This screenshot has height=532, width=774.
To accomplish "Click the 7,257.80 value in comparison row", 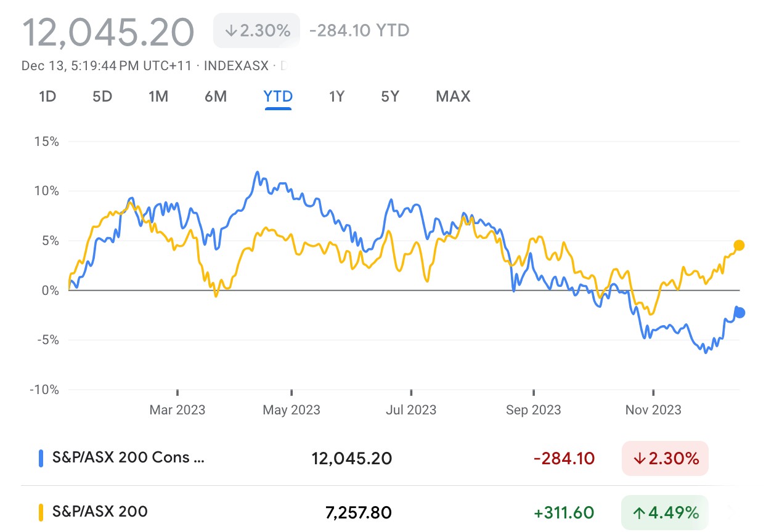I will click(x=359, y=512).
